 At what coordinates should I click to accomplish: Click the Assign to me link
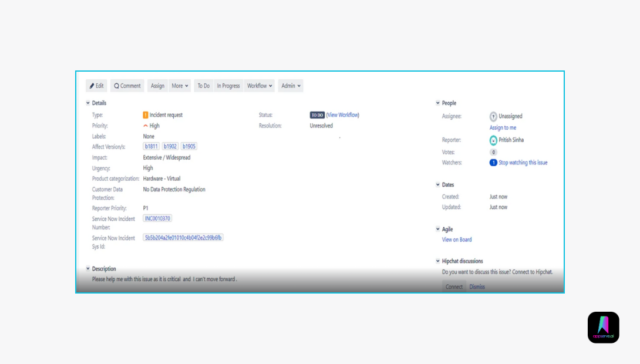click(x=503, y=128)
